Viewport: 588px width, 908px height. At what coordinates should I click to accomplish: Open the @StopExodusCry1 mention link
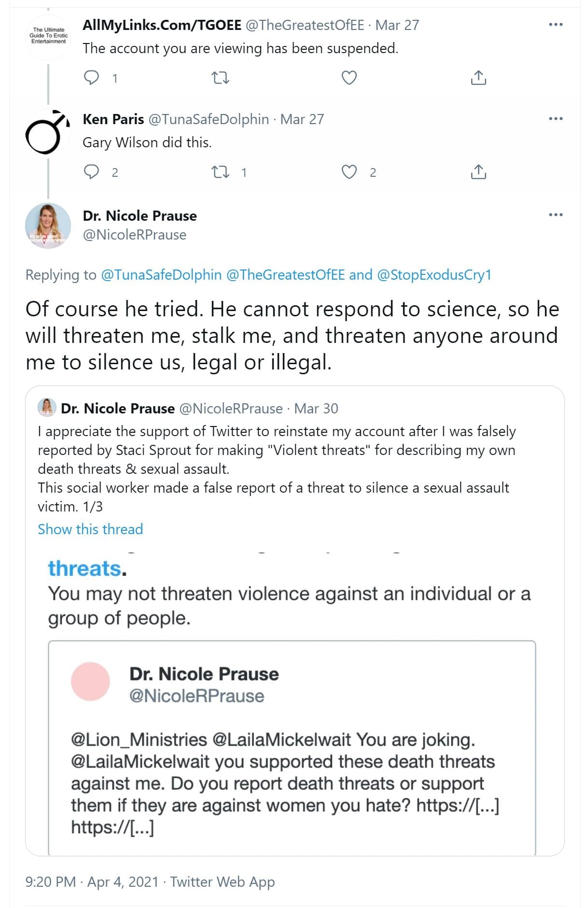point(434,275)
